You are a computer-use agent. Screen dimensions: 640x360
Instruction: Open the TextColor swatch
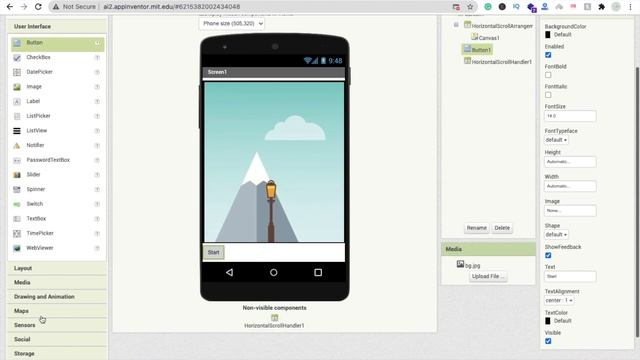click(548, 321)
